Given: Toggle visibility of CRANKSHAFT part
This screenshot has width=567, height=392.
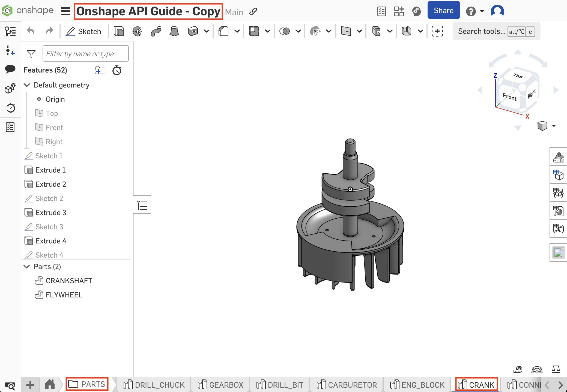Looking at the screenshot, I should [125, 281].
